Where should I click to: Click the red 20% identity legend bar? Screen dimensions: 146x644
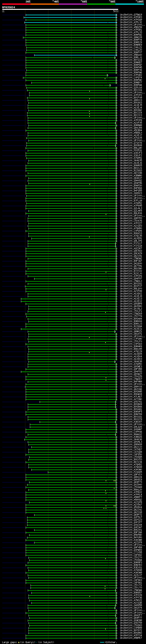[x=16, y=4]
